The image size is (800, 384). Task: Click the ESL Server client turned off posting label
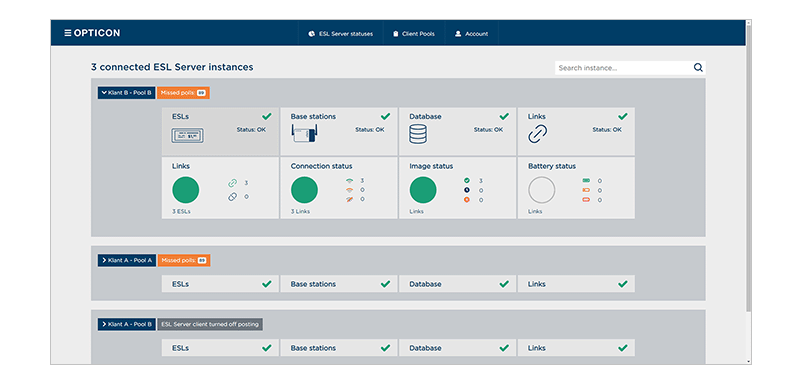click(210, 324)
